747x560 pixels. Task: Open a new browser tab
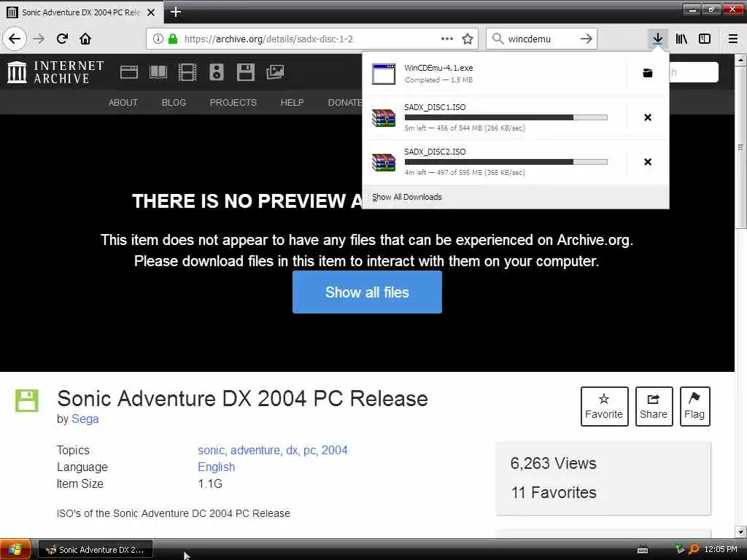tap(175, 12)
